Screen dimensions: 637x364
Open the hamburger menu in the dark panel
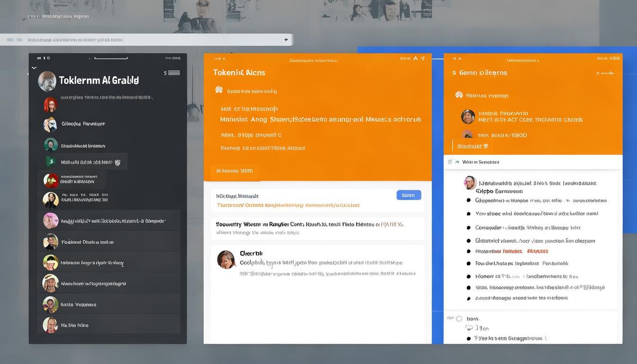[x=174, y=73]
